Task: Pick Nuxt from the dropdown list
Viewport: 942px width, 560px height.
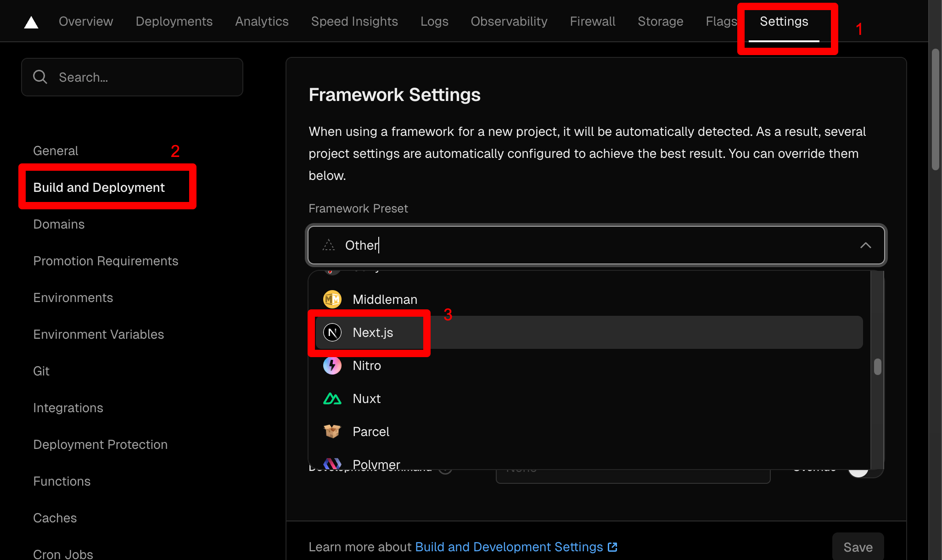Action: [x=589, y=398]
